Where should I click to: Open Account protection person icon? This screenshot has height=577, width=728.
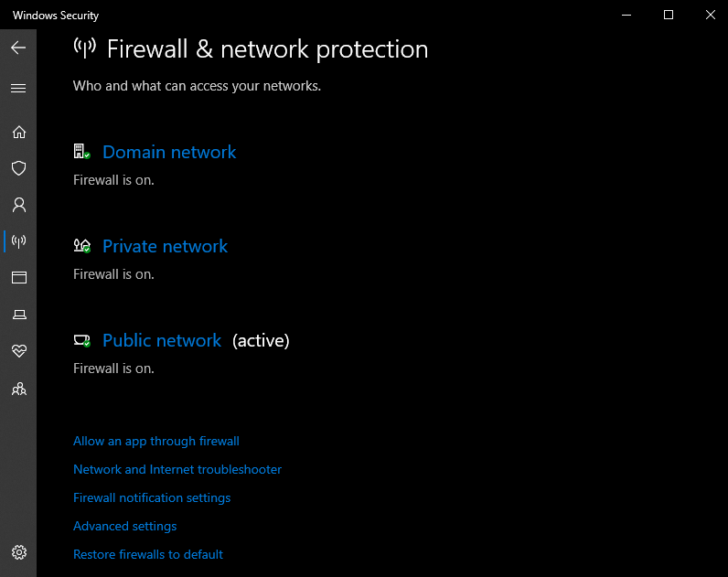[x=18, y=205]
